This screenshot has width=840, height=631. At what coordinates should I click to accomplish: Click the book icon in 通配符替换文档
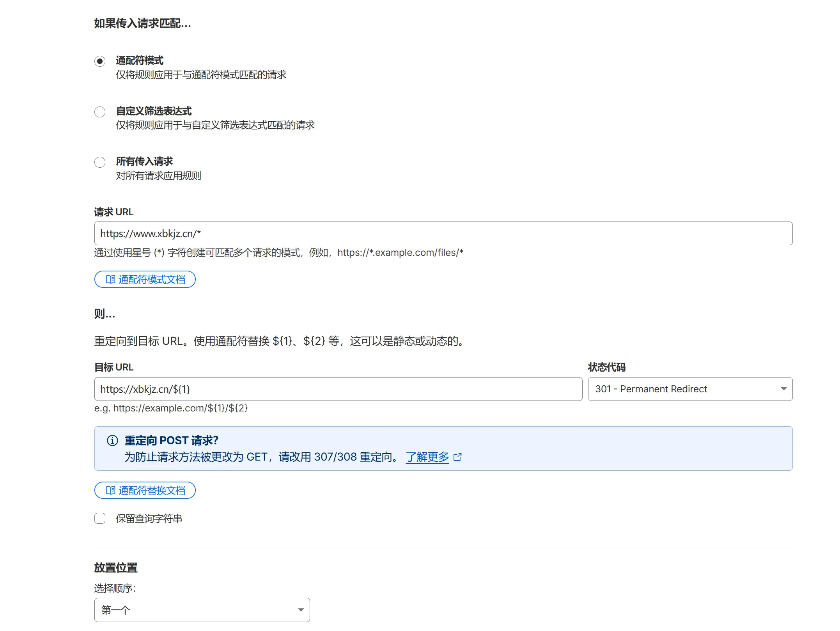[x=111, y=490]
